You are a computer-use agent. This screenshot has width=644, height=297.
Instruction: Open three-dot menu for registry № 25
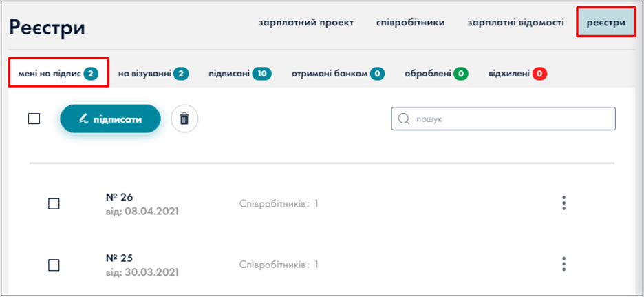coord(563,264)
